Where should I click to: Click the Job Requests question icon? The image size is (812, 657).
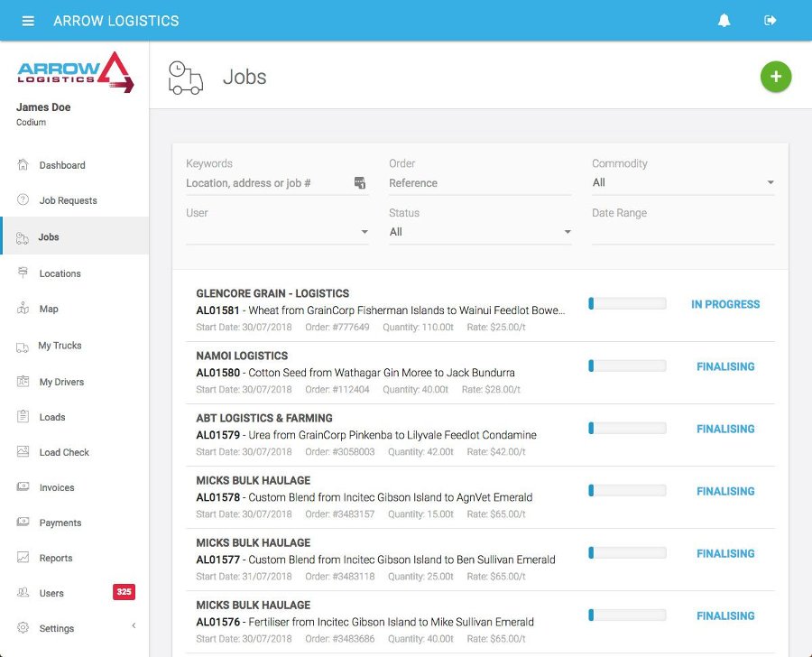pos(23,199)
